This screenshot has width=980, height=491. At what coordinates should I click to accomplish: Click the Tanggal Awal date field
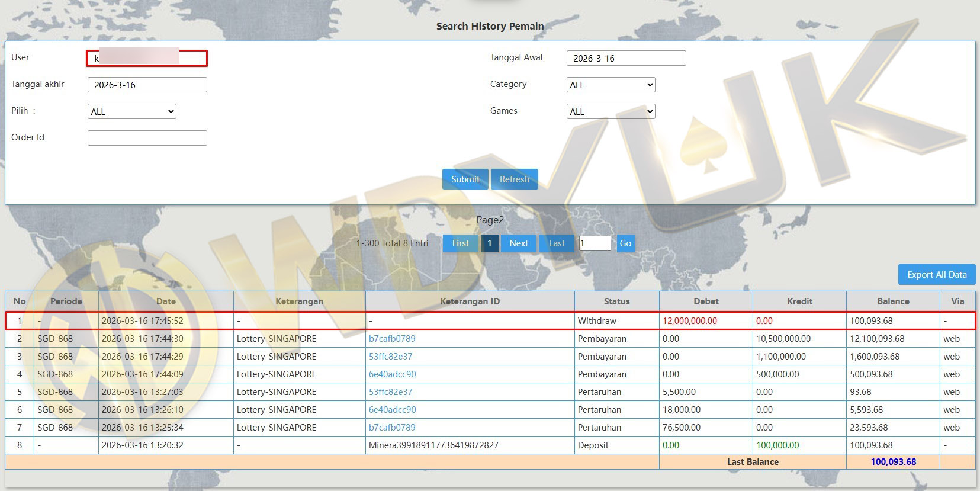[x=626, y=58]
